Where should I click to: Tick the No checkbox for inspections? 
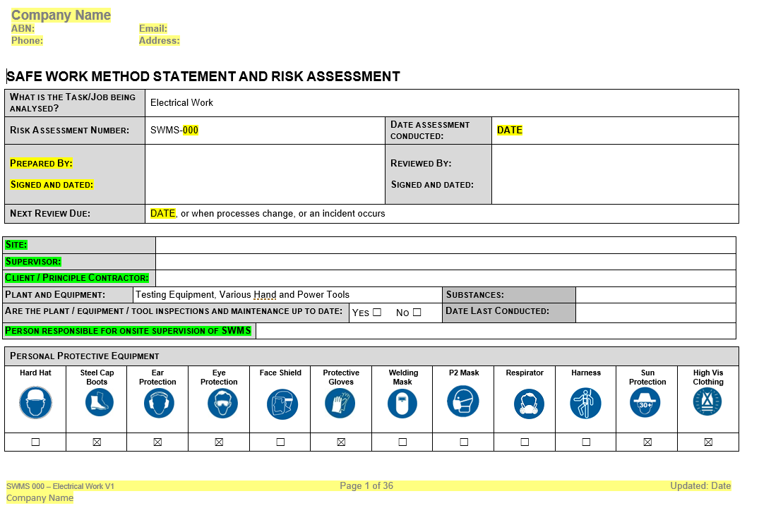[x=417, y=313]
